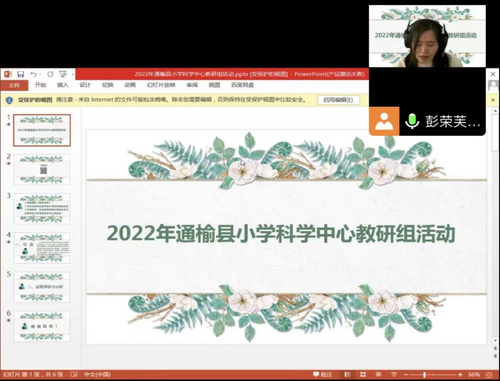The width and height of the screenshot is (500, 381).
Task: Click the 中文(中国) language indicator
Action: [97, 375]
